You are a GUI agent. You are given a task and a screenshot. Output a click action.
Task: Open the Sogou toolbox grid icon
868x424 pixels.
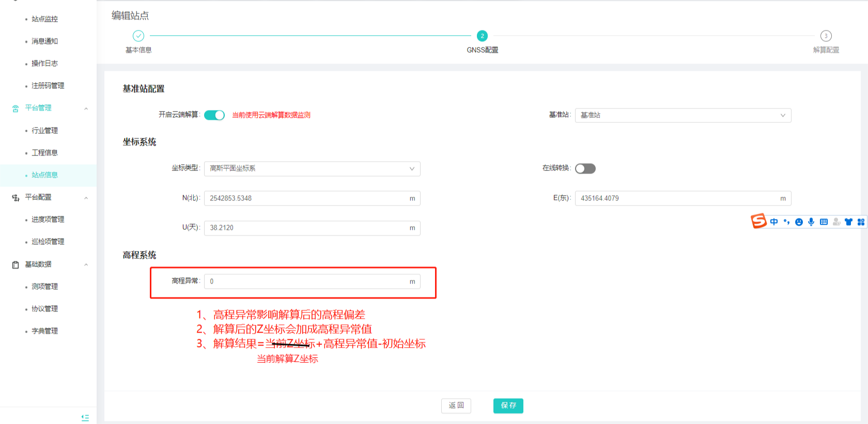861,222
